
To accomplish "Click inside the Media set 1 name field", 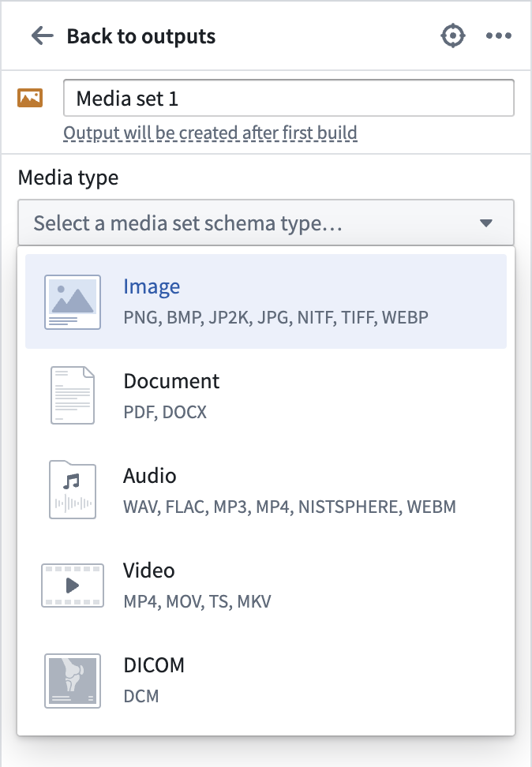I will [x=288, y=97].
